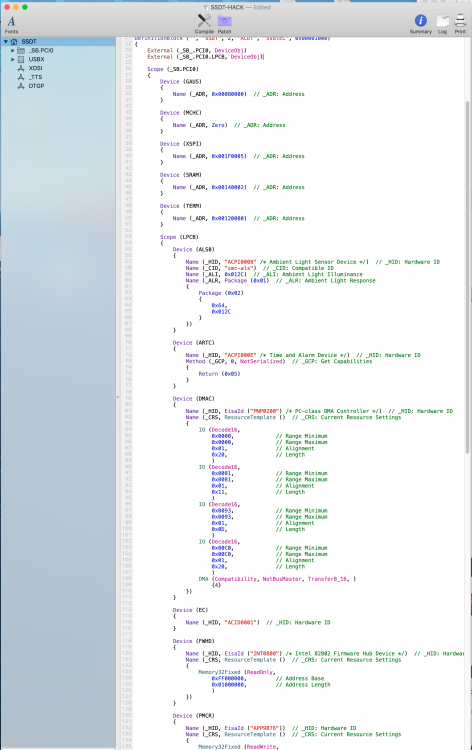Click the Device (ALS0) line

click(x=194, y=250)
